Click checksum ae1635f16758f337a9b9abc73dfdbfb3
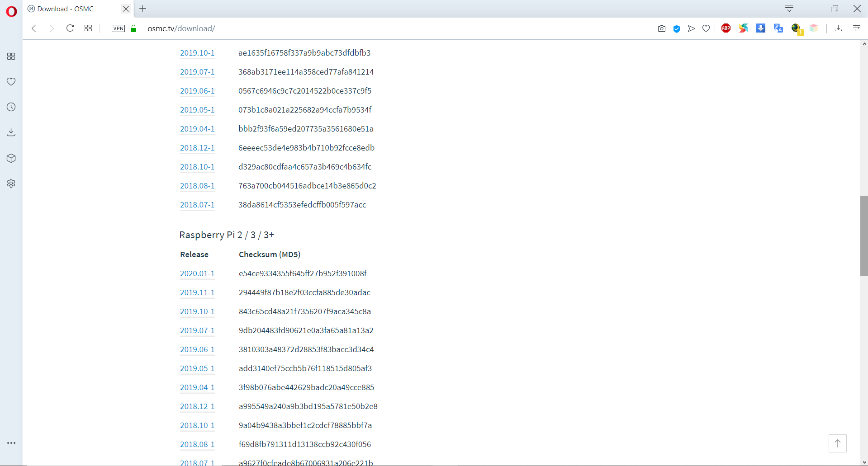 point(304,53)
